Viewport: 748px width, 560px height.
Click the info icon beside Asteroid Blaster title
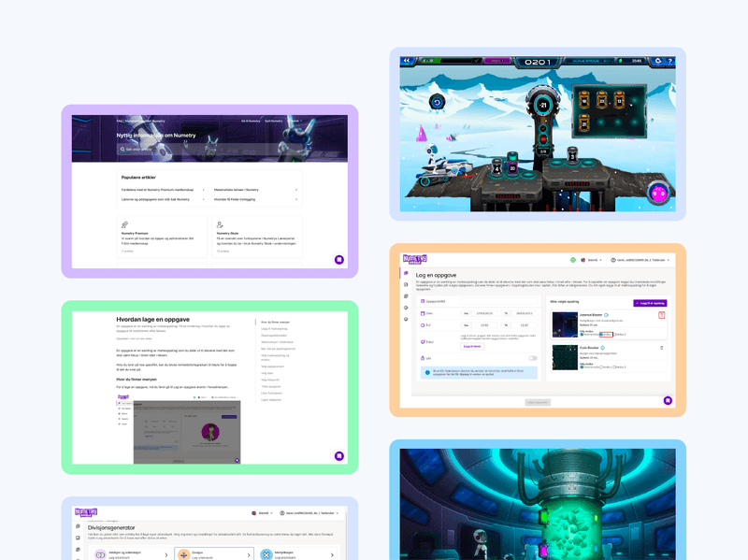coord(606,315)
